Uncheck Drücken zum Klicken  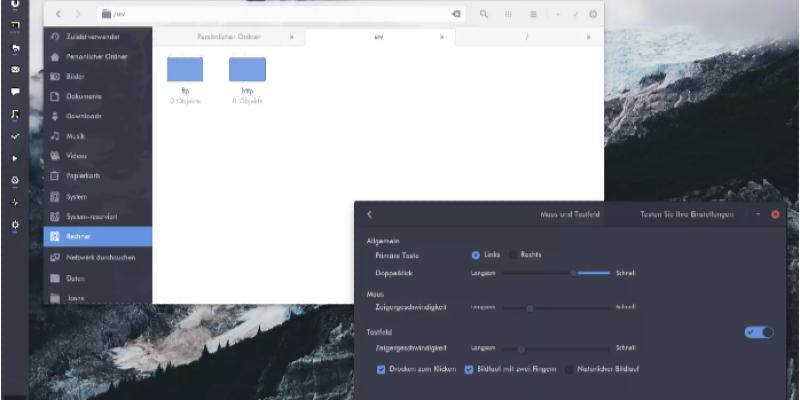(381, 369)
